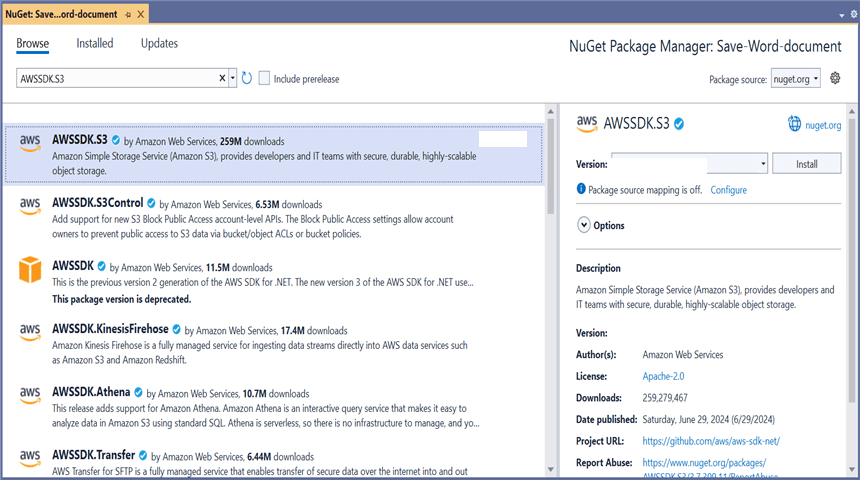Switch to the Installed tab
The height and width of the screenshot is (480, 860).
click(x=95, y=43)
